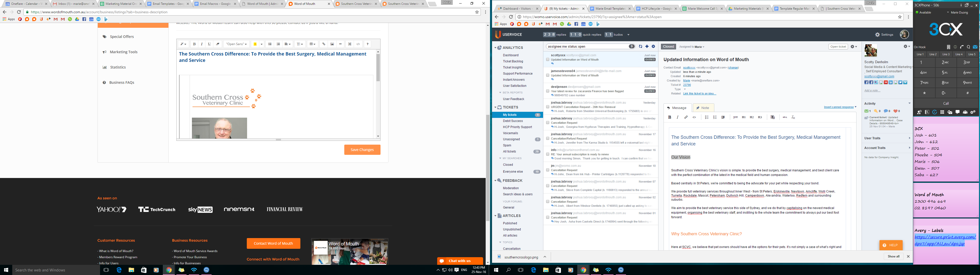
Task: Expand the Insert canned response dropdown
Action: (840, 107)
